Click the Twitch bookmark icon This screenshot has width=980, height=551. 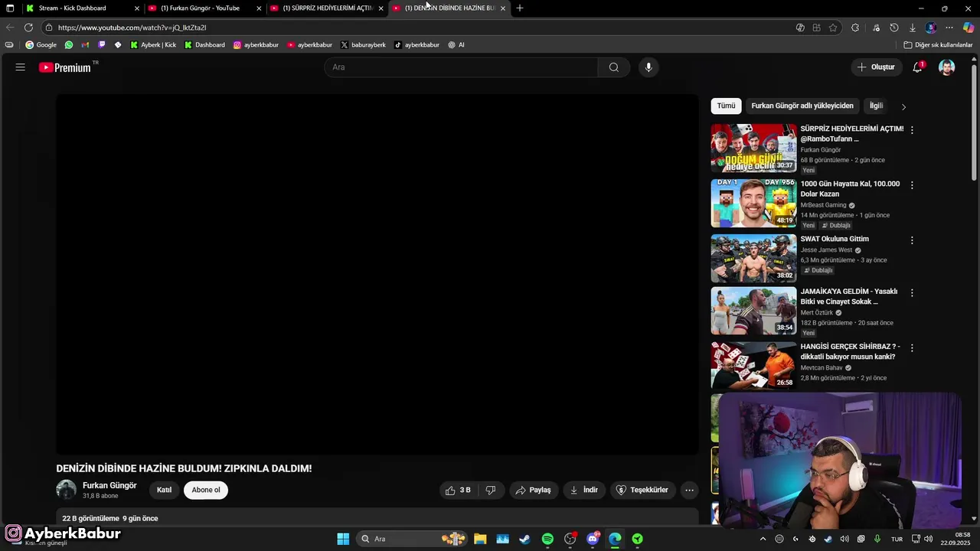click(x=102, y=45)
